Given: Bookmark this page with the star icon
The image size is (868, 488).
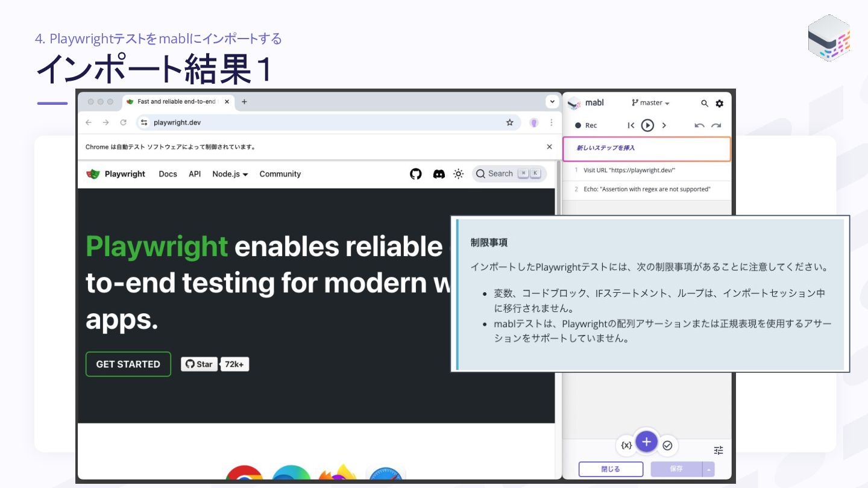Looking at the screenshot, I should (x=509, y=122).
